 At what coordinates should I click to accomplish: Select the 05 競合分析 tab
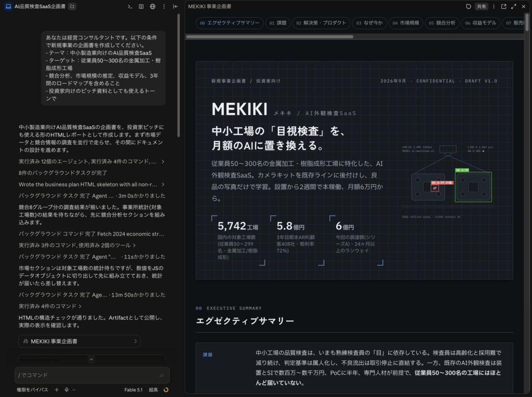(442, 23)
